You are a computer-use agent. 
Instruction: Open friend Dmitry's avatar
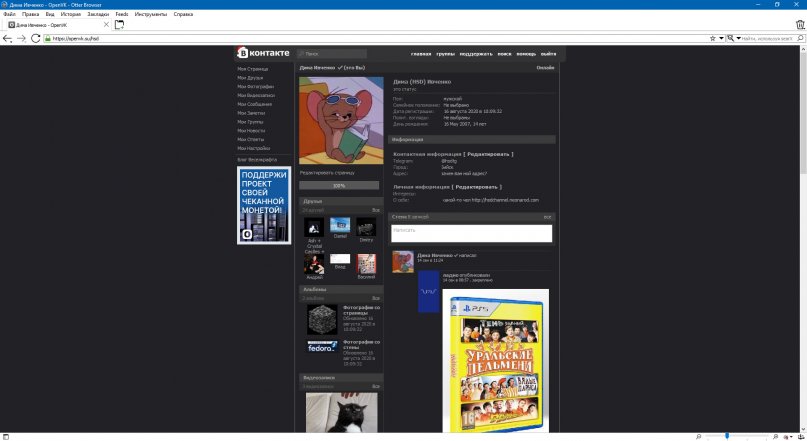pos(366,227)
